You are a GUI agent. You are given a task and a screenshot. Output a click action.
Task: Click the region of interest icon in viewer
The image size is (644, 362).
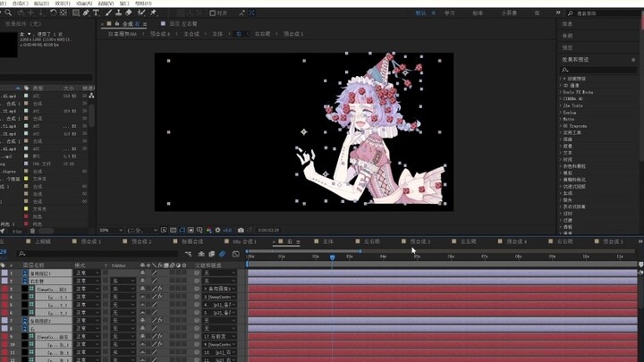191,231
